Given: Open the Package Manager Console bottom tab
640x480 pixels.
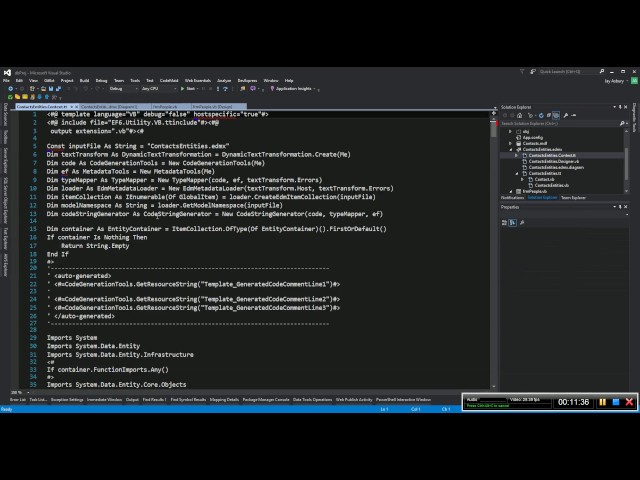Looking at the screenshot, I should [x=266, y=400].
